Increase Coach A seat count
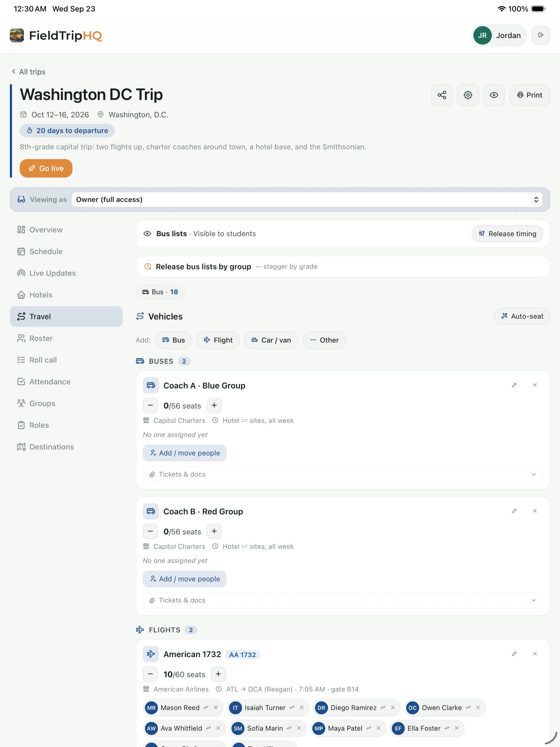This screenshot has height=747, width=560. pos(214,406)
